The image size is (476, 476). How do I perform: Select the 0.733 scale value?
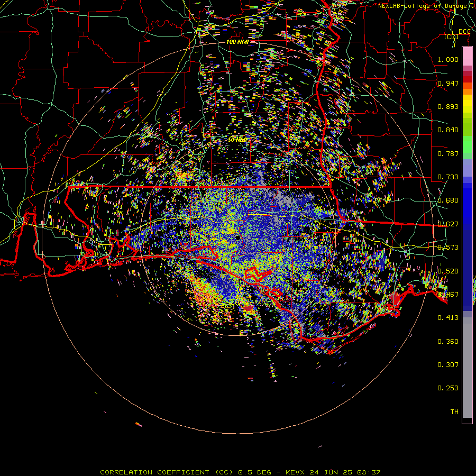448,177
